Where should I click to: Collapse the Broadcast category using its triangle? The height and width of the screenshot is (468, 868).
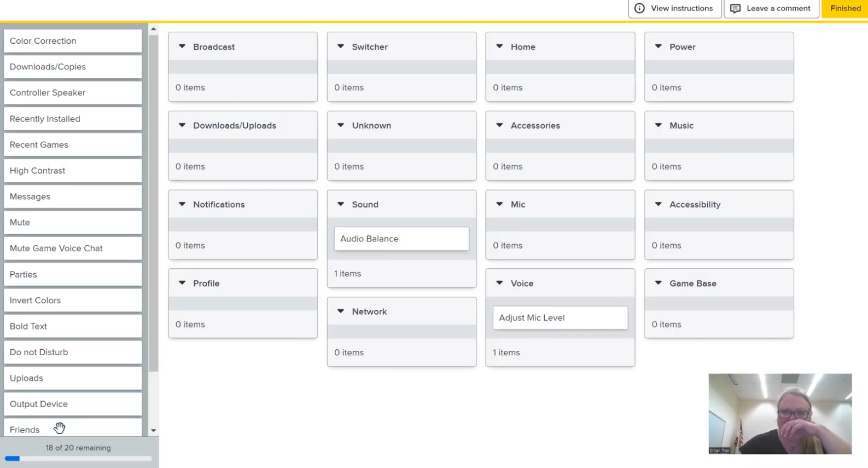coord(182,47)
